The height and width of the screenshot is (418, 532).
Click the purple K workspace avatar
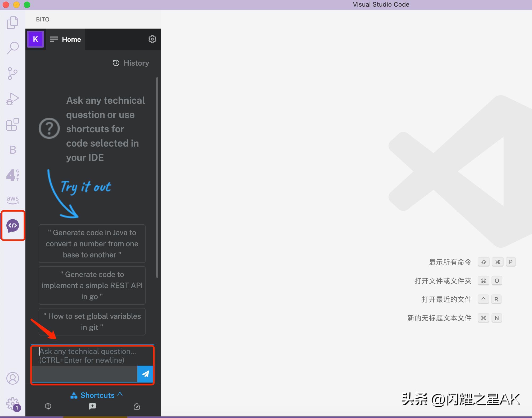coord(35,39)
